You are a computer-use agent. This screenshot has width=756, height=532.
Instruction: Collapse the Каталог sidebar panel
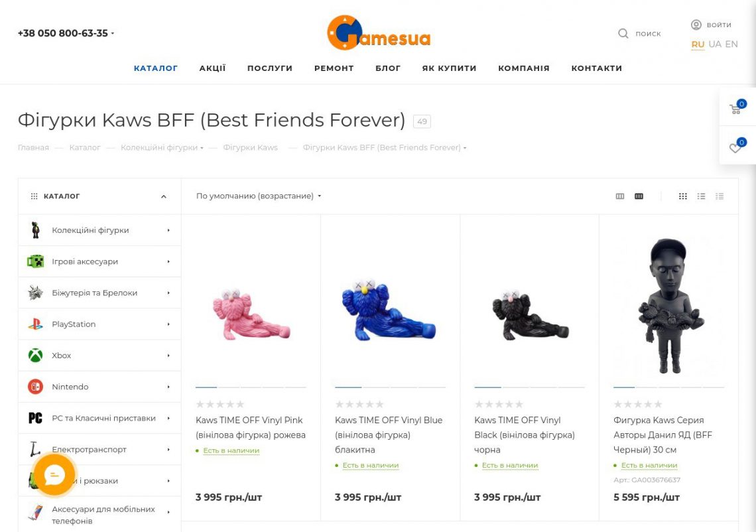164,196
